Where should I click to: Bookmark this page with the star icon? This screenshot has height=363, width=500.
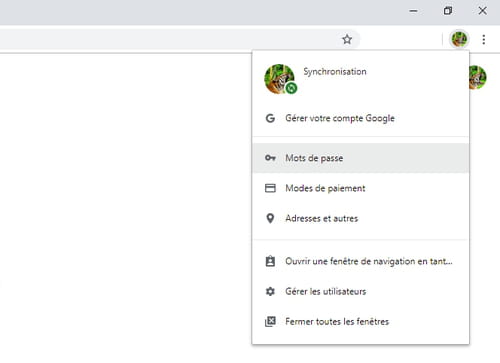pos(347,39)
